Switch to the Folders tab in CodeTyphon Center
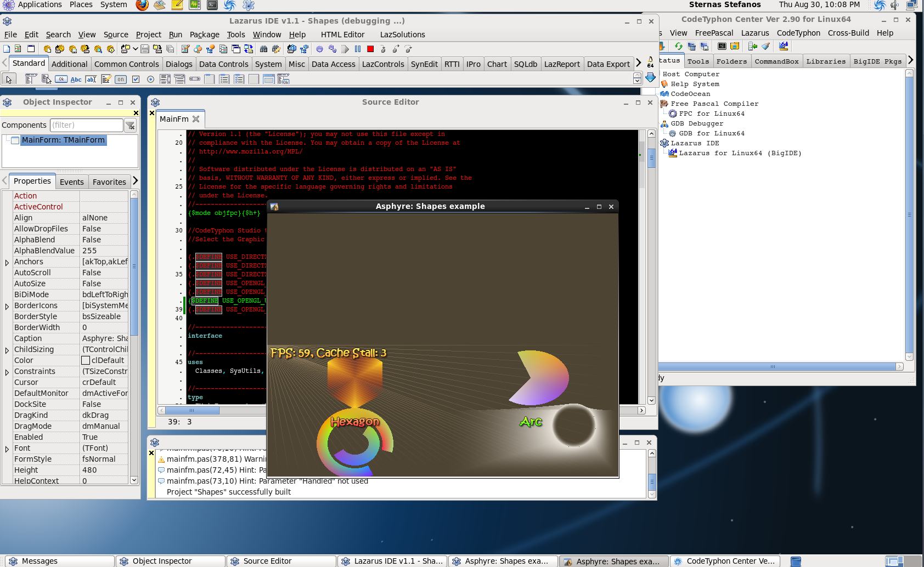 pyautogui.click(x=731, y=61)
